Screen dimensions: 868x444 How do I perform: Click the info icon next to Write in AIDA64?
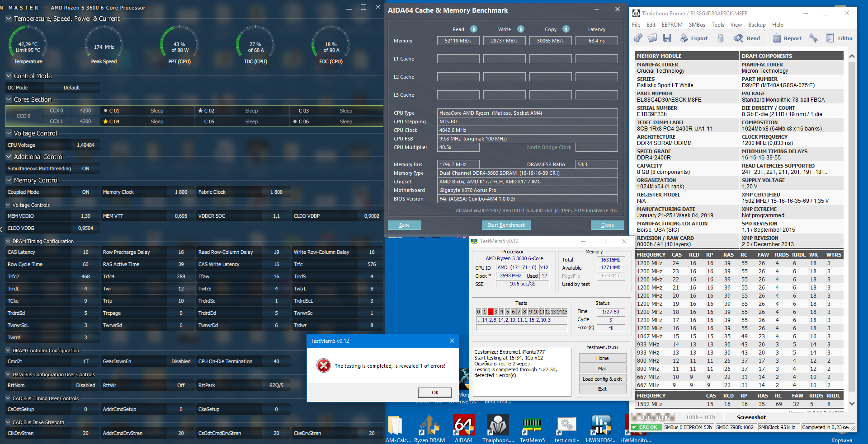coord(521,29)
